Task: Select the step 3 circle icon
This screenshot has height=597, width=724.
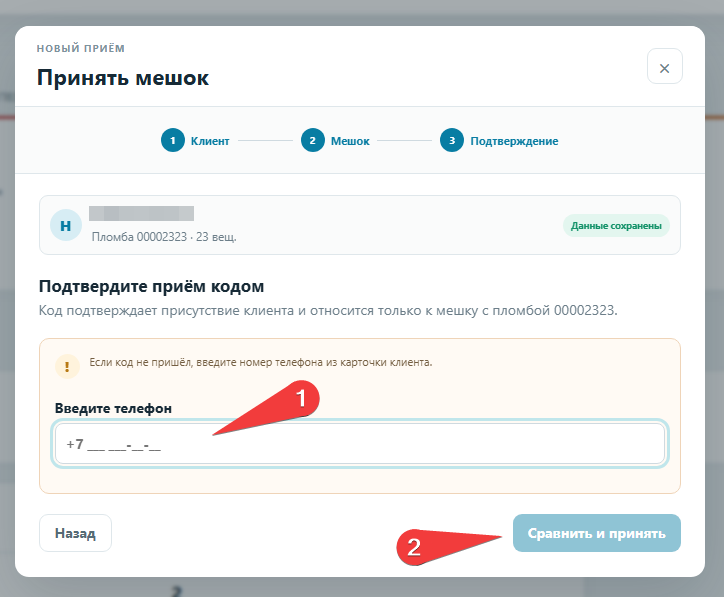Action: [x=452, y=140]
